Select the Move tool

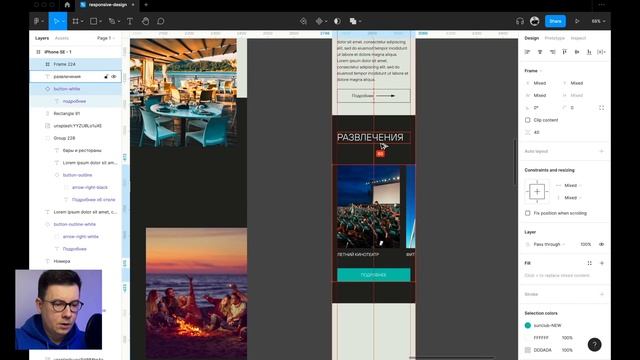[x=56, y=21]
